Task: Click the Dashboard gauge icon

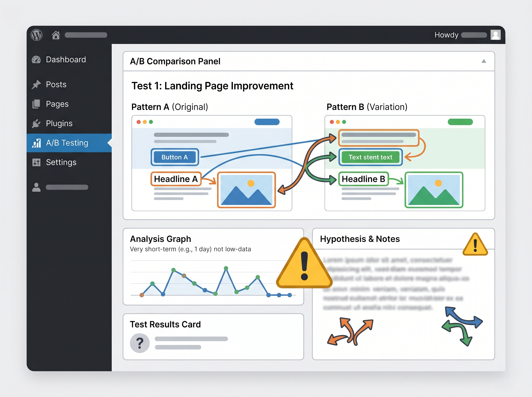Action: pos(36,60)
